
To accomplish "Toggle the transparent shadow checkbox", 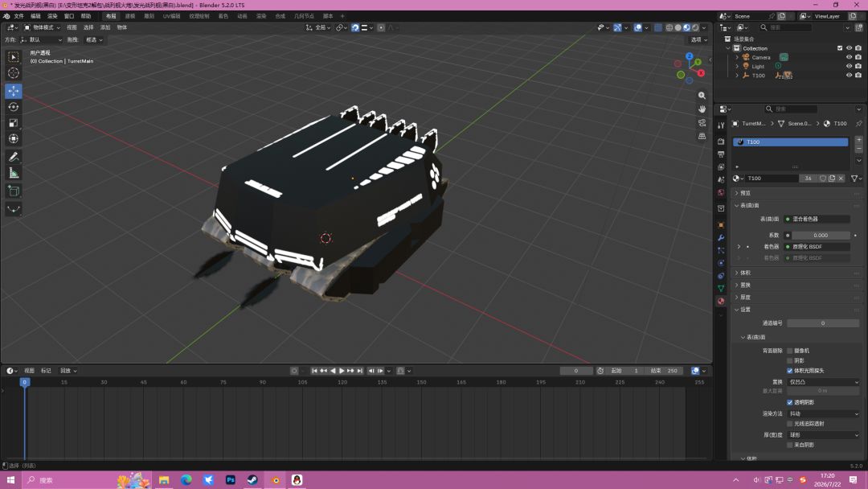I will pyautogui.click(x=790, y=402).
